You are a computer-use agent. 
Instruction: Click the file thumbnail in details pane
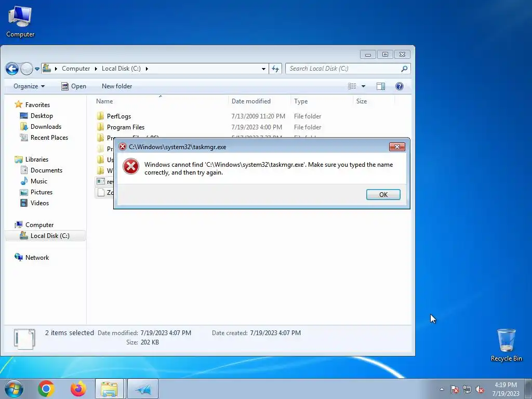coord(24,339)
